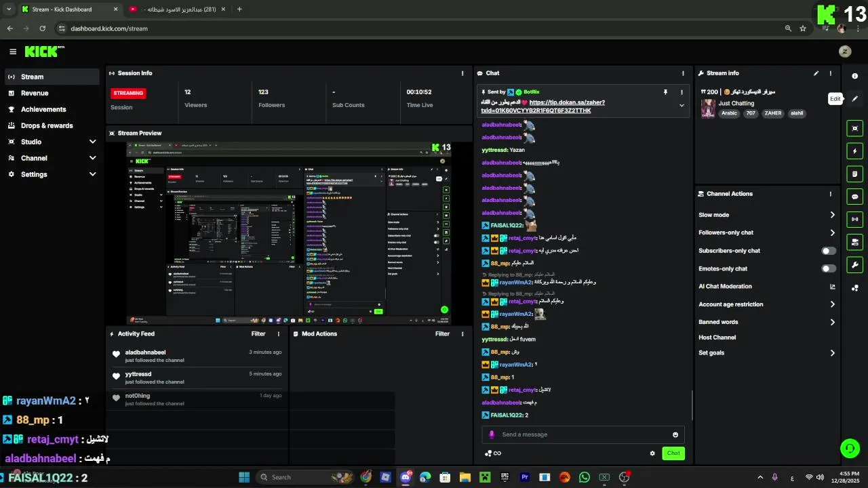Viewport: 868px width, 488px height.
Task: Open Discord from the Windows taskbar
Action: (x=406, y=477)
